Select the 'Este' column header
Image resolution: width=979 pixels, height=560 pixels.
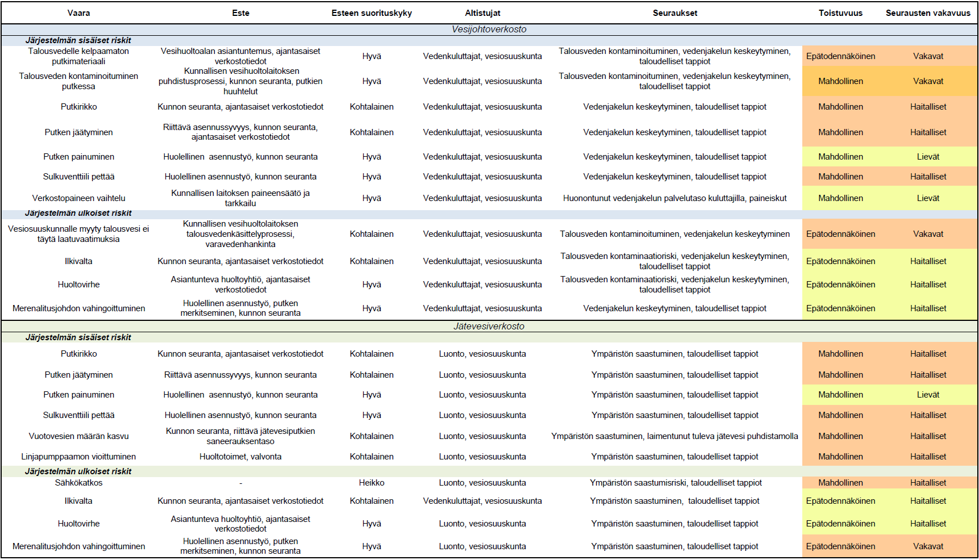click(240, 13)
